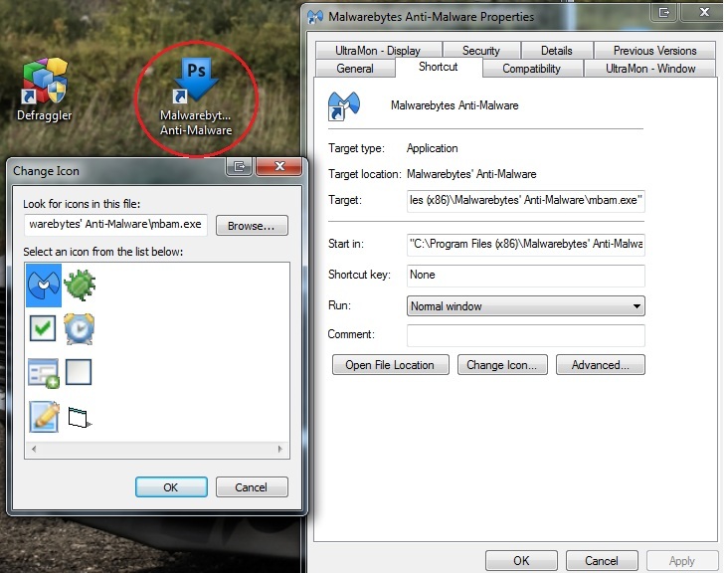Screen dimensions: 728x573
Task: Click the Browse... button
Action: tap(252, 226)
